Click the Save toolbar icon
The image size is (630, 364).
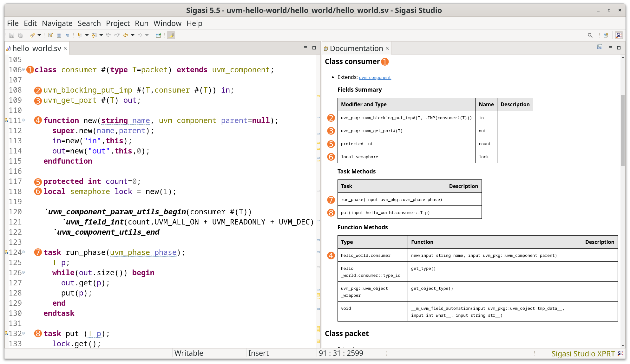11,35
